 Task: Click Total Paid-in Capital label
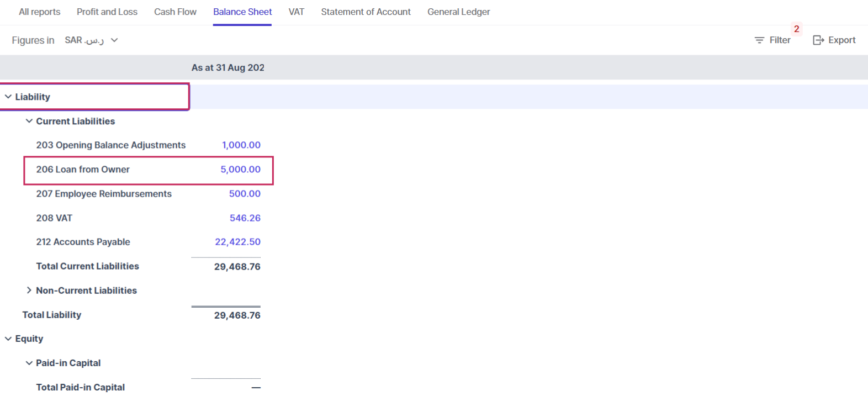click(x=81, y=387)
